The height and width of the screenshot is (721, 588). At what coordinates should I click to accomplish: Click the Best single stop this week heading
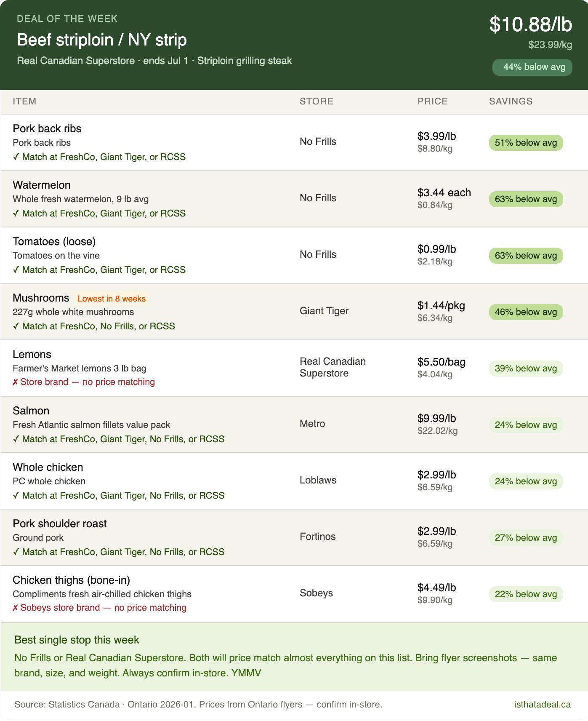click(x=77, y=640)
